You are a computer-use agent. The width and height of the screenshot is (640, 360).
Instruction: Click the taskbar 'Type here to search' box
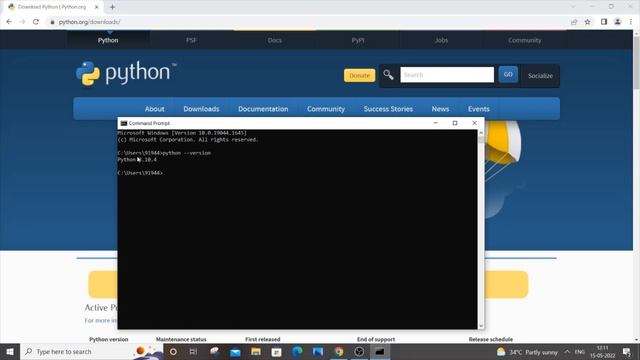pos(91,352)
